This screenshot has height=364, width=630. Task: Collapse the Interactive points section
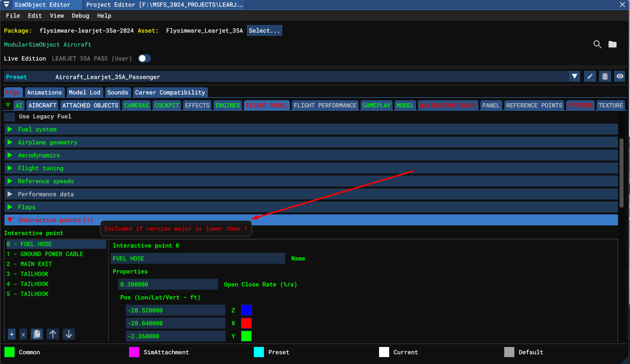pyautogui.click(x=311, y=220)
